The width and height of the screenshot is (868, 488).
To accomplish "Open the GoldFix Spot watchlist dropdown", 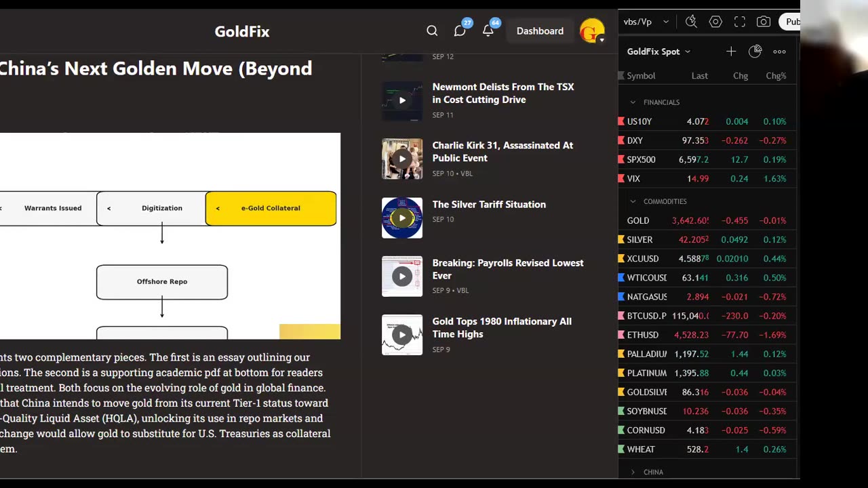I will tap(658, 52).
